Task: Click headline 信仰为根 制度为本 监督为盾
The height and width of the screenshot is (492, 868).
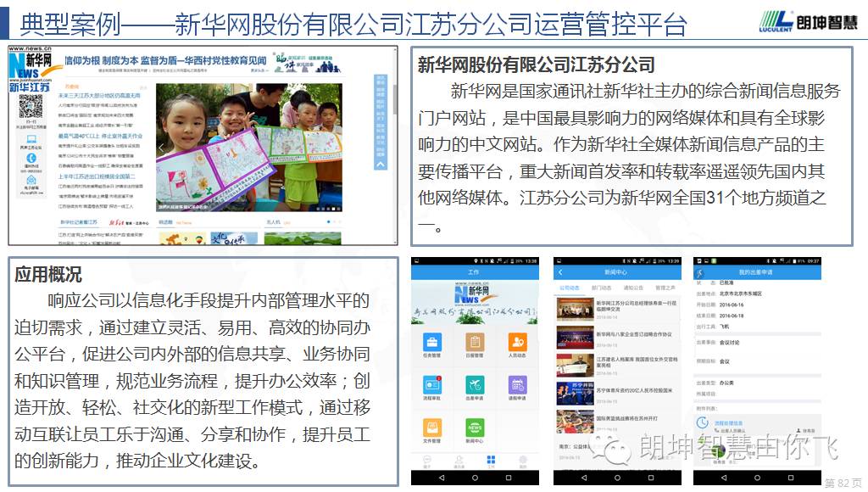Action: click(165, 60)
